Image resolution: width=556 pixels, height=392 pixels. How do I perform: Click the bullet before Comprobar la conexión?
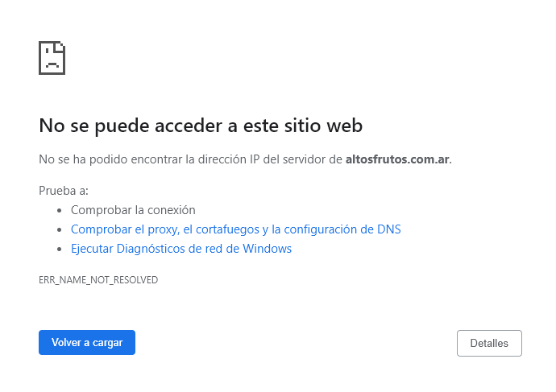pos(59,211)
